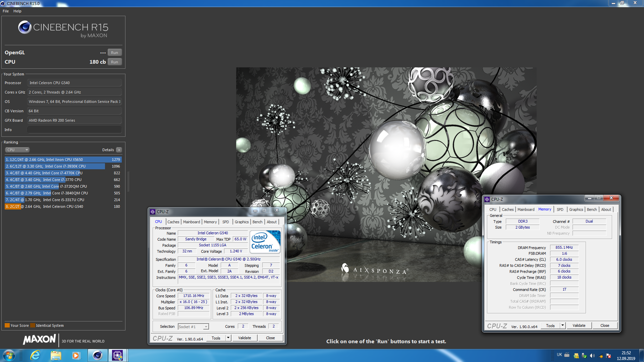Switch to CPU-Z taskbar icon
644x362 pixels.
pos(117,355)
